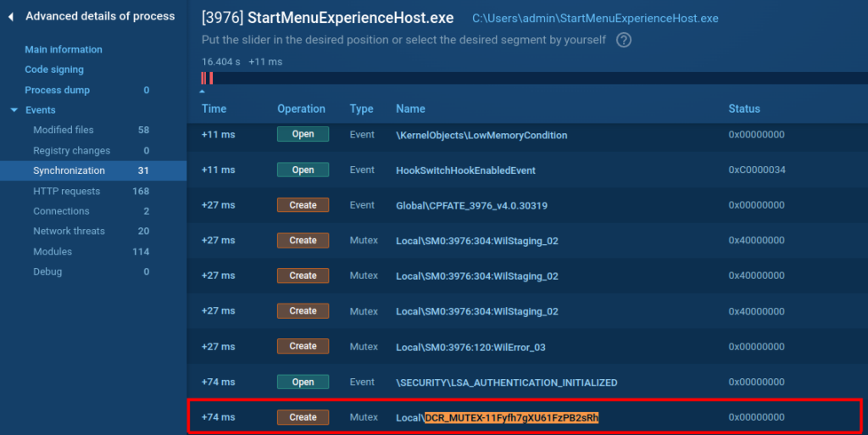Collapse the Events tree section

(14, 110)
